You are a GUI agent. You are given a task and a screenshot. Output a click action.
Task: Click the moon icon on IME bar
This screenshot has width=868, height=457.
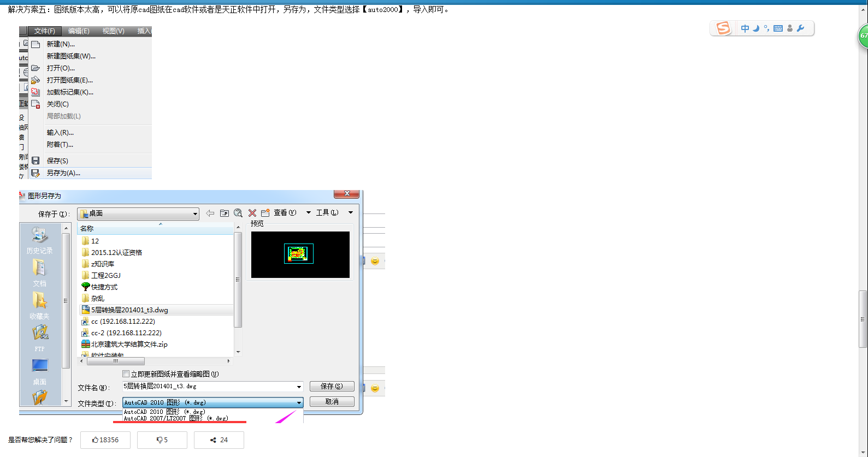tap(756, 28)
